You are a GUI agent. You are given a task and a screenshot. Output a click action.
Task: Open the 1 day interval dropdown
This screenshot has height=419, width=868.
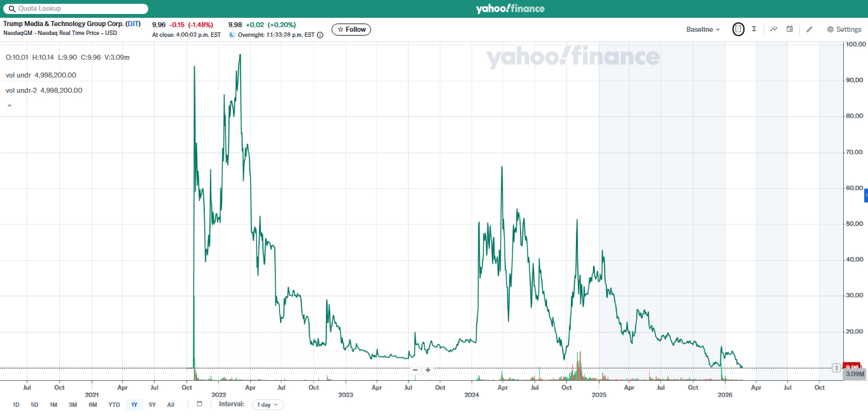(x=268, y=405)
